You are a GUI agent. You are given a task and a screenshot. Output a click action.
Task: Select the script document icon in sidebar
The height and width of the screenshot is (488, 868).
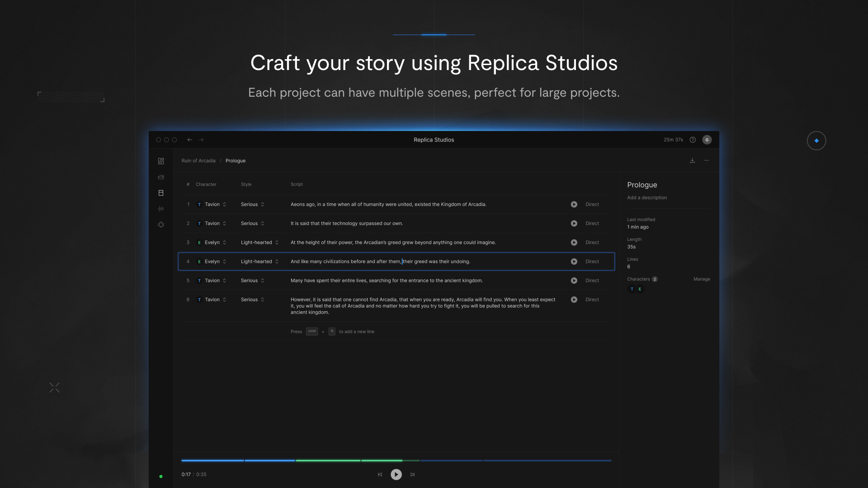[x=161, y=193]
